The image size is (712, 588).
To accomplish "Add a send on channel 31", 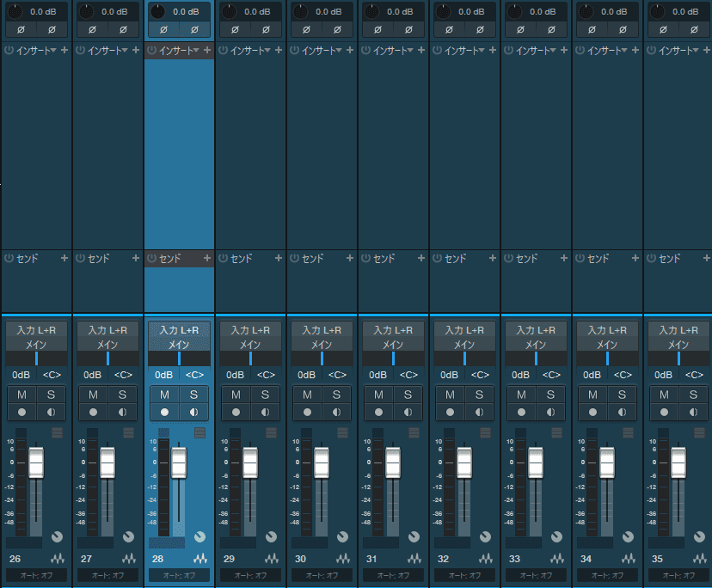I will (421, 258).
